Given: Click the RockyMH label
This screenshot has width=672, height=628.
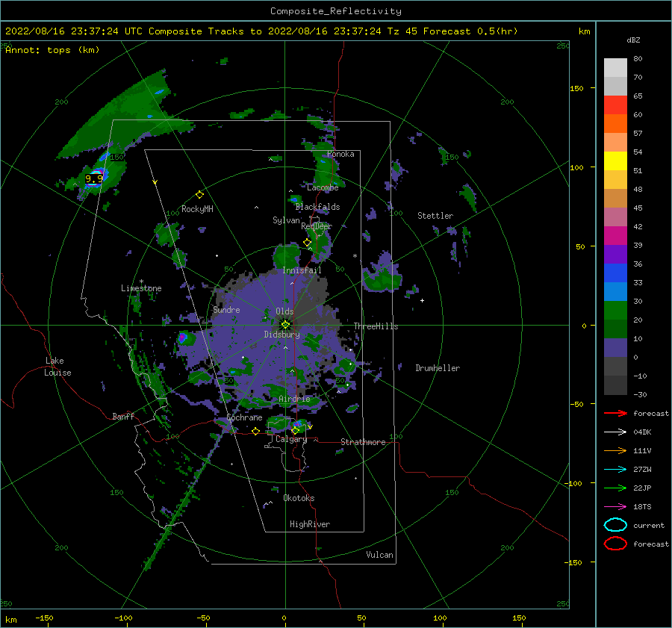Looking at the screenshot, I should pos(197,209).
